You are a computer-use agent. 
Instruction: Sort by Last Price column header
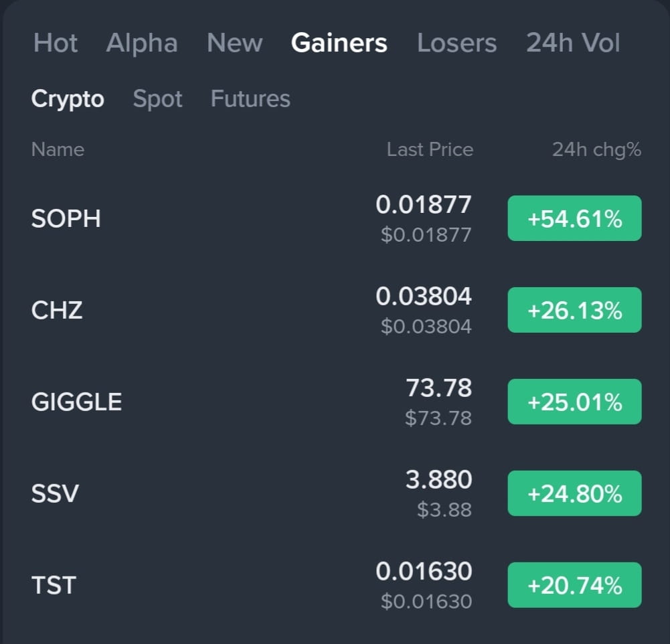pos(430,149)
